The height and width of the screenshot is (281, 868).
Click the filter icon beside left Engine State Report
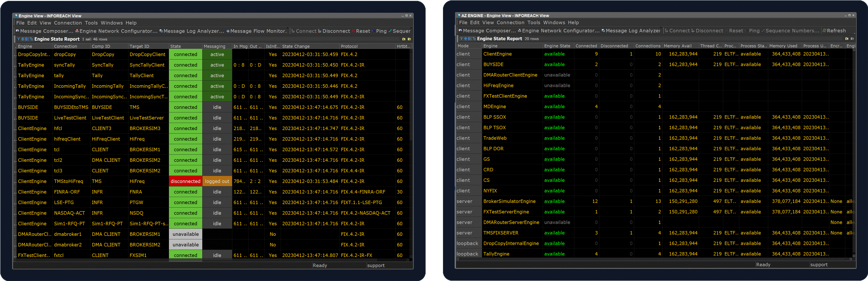[x=19, y=39]
